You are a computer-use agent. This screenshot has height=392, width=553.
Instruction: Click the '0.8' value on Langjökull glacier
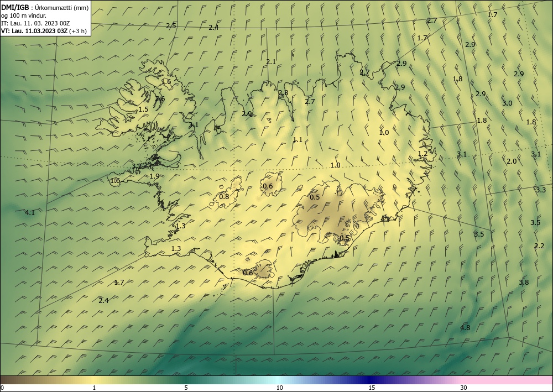pyautogui.click(x=224, y=196)
